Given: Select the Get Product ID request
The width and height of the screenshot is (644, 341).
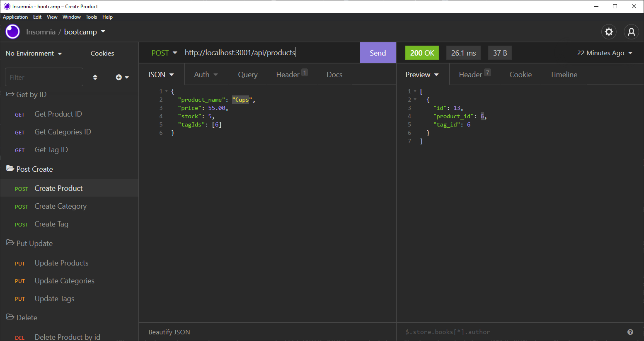Looking at the screenshot, I should click(70, 114).
